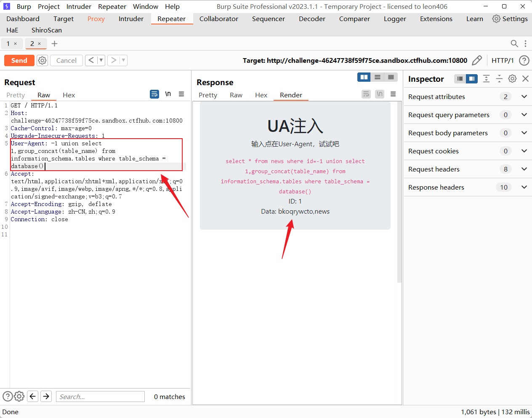Click the response pane vertical scrollbar
532x418 pixels.
(399, 192)
